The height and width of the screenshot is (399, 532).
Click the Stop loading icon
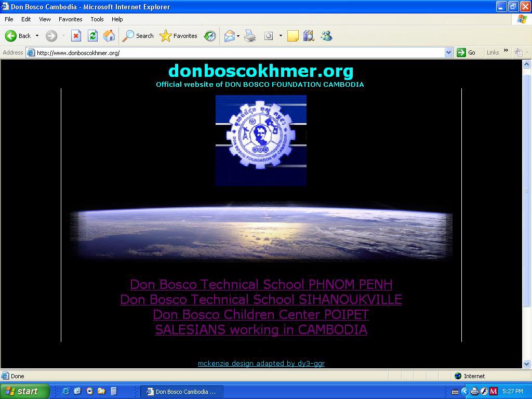pos(76,36)
